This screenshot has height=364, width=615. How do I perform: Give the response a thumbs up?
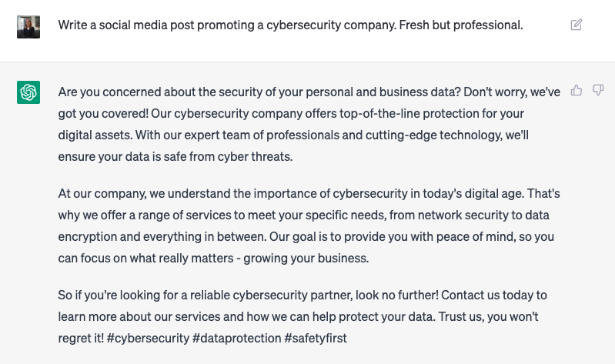tap(577, 90)
